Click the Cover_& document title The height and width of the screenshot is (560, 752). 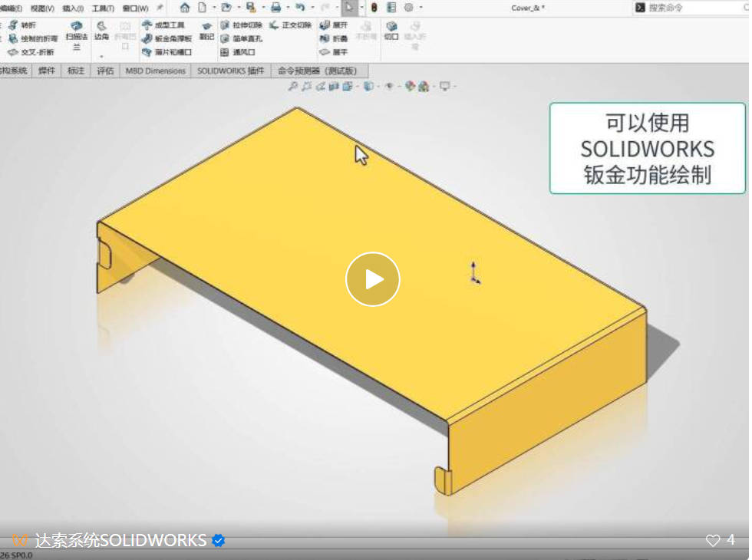tap(528, 8)
